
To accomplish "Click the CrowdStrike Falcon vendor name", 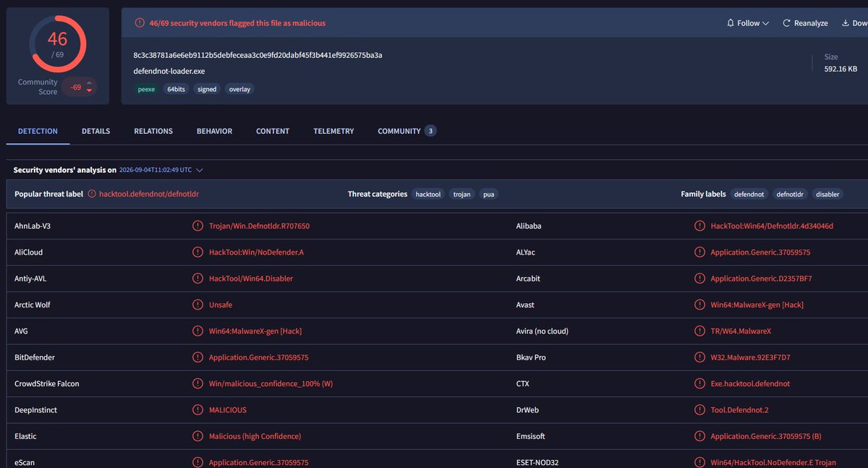I will coord(47,383).
